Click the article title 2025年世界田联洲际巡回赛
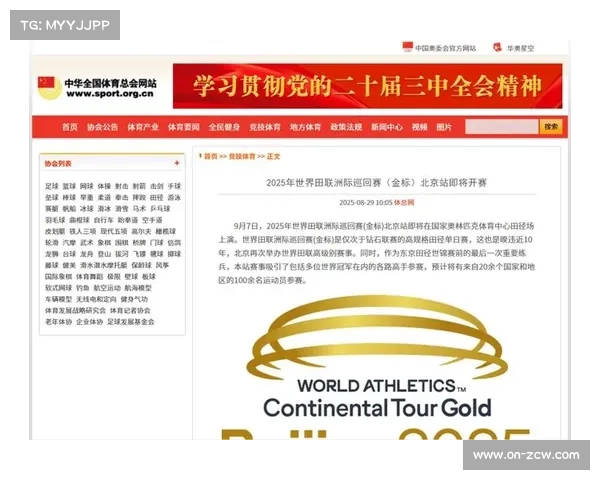Screen dimensions: 600x480 [377, 183]
